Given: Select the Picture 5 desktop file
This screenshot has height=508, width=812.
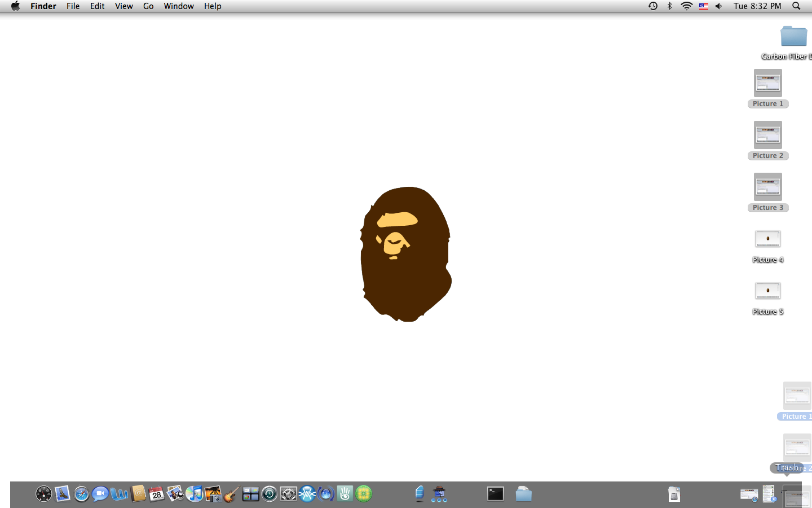Looking at the screenshot, I should pyautogui.click(x=768, y=291).
